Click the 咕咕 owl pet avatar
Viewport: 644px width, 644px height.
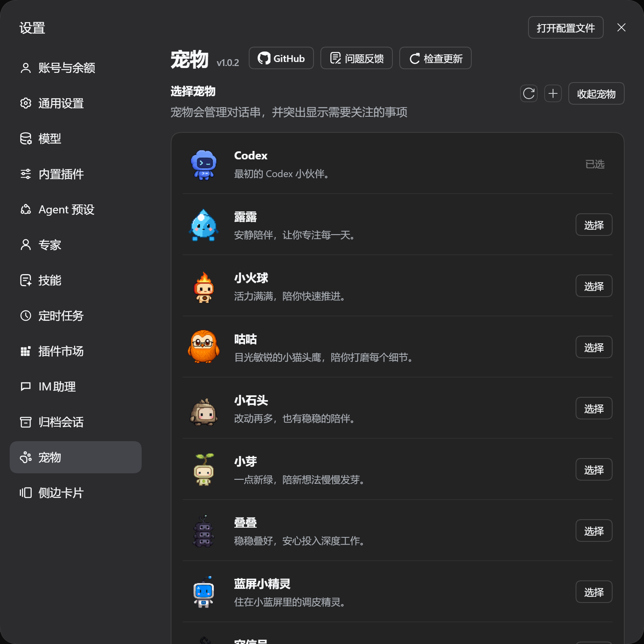(204, 347)
